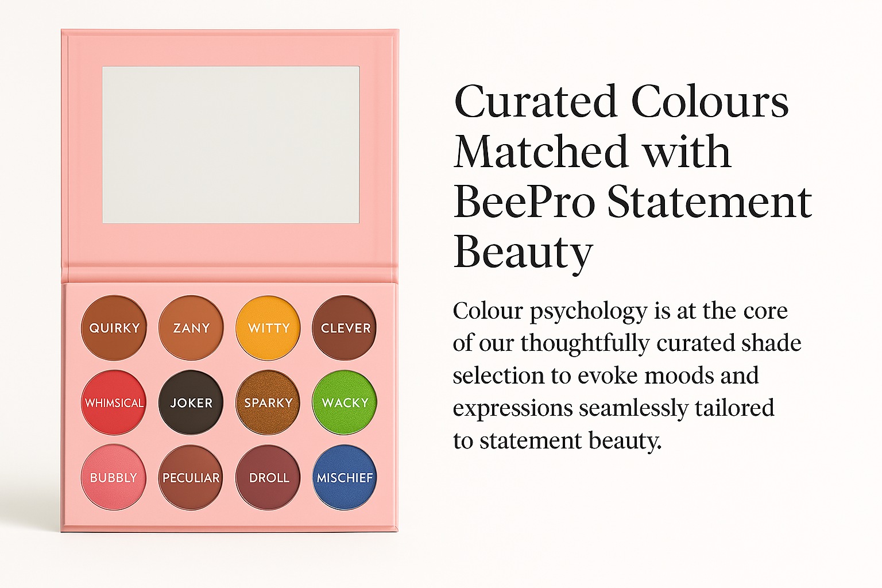Select the QUIRKY brown shade
This screenshot has width=882, height=588.
[114, 328]
